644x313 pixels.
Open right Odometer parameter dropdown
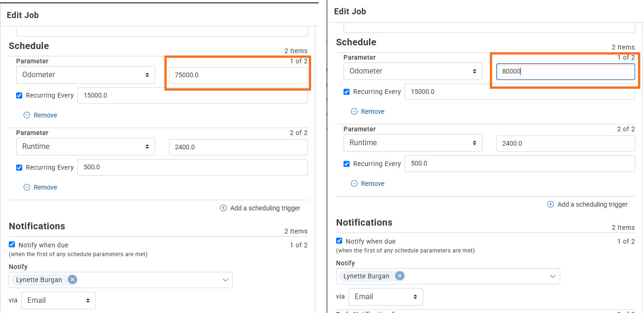(413, 71)
